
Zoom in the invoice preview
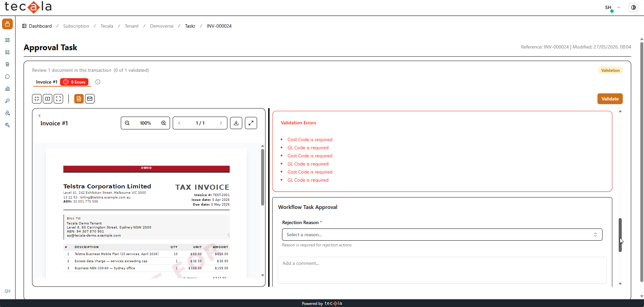coord(164,123)
